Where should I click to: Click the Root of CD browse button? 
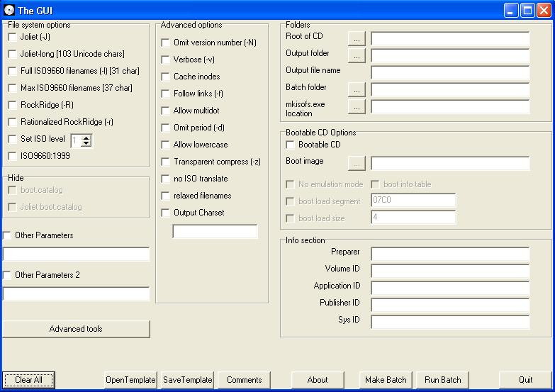click(357, 38)
